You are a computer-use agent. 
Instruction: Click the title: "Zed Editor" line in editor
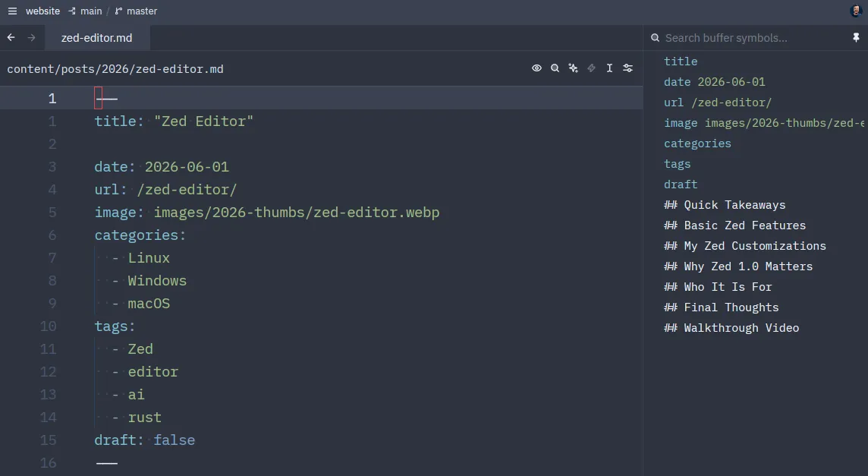[174, 121]
